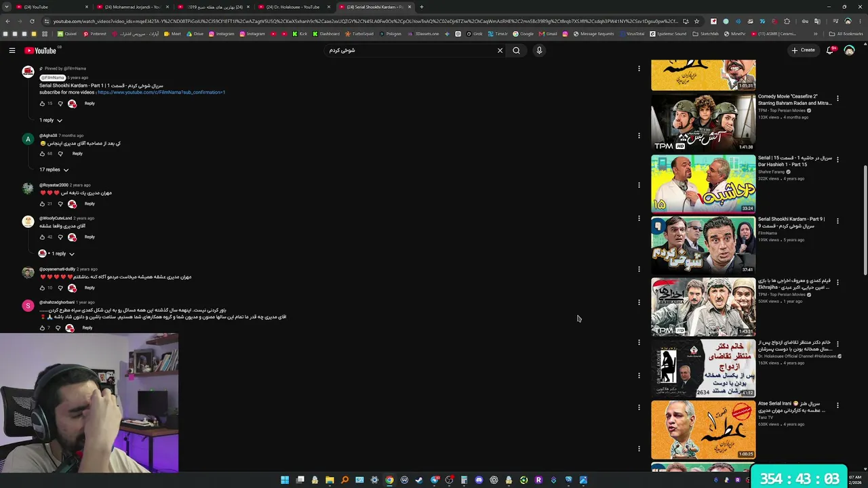Open Comedy Movie Ceasefire 2 thumbnail

703,123
